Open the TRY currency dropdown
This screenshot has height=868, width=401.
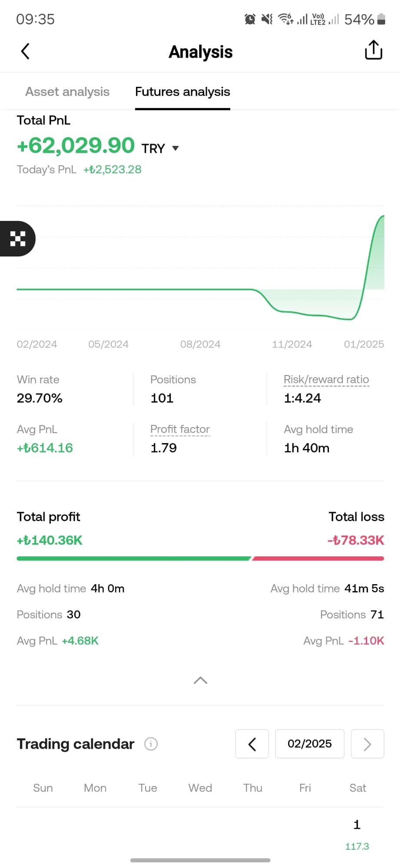[175, 148]
